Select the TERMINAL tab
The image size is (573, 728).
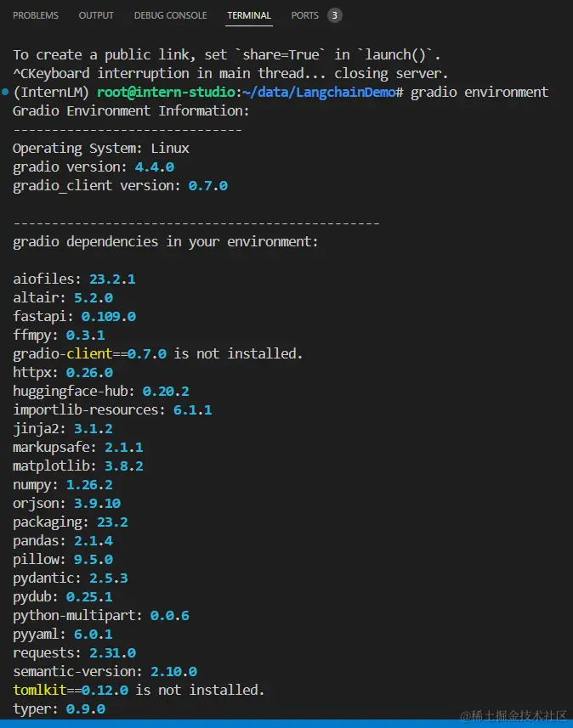(x=249, y=15)
